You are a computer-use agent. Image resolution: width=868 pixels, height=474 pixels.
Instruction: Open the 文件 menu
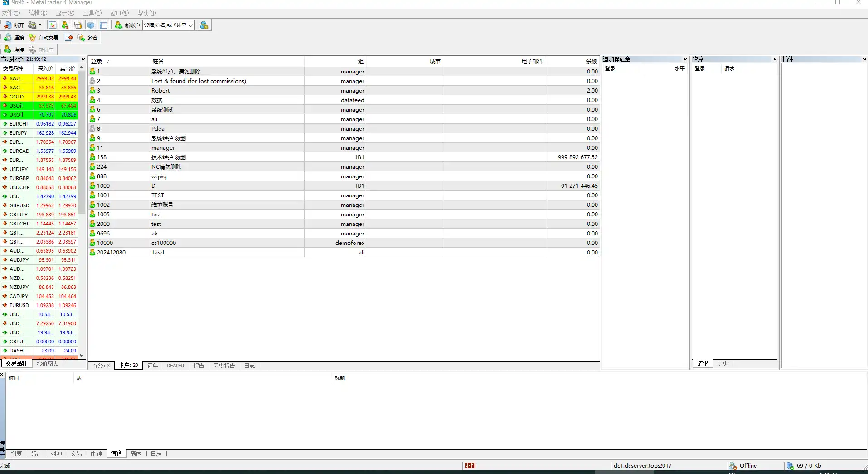point(10,13)
